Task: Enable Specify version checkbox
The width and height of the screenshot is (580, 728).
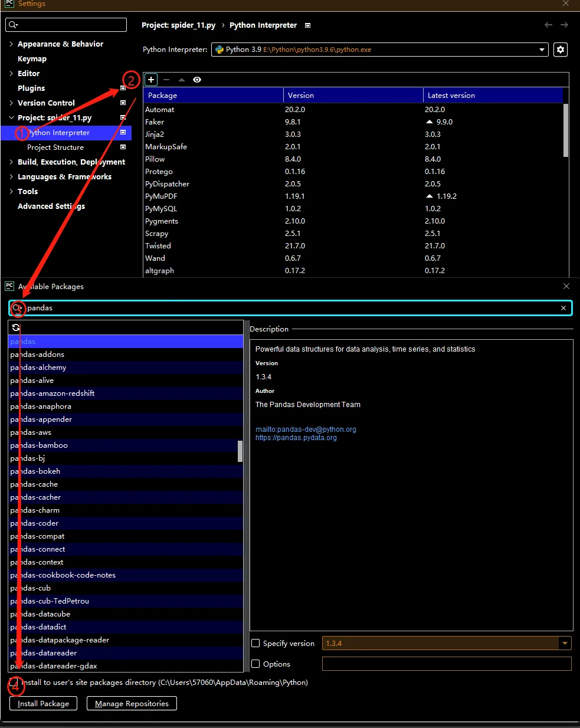Action: tap(255, 643)
